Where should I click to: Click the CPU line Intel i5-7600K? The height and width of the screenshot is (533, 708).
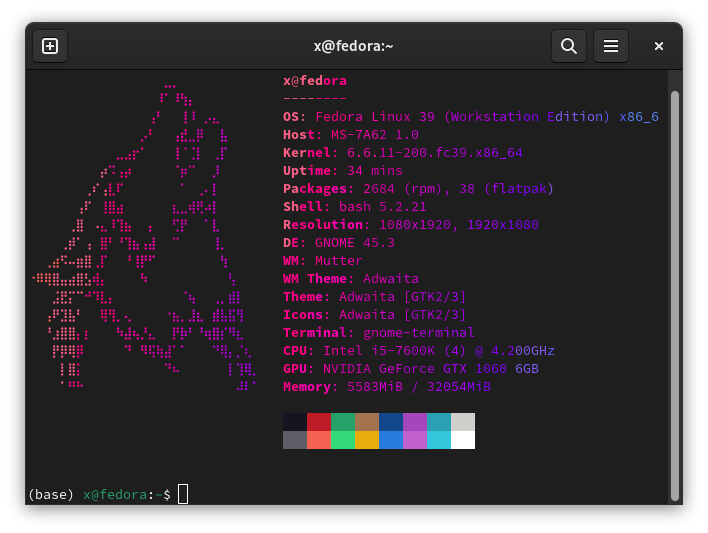click(419, 351)
